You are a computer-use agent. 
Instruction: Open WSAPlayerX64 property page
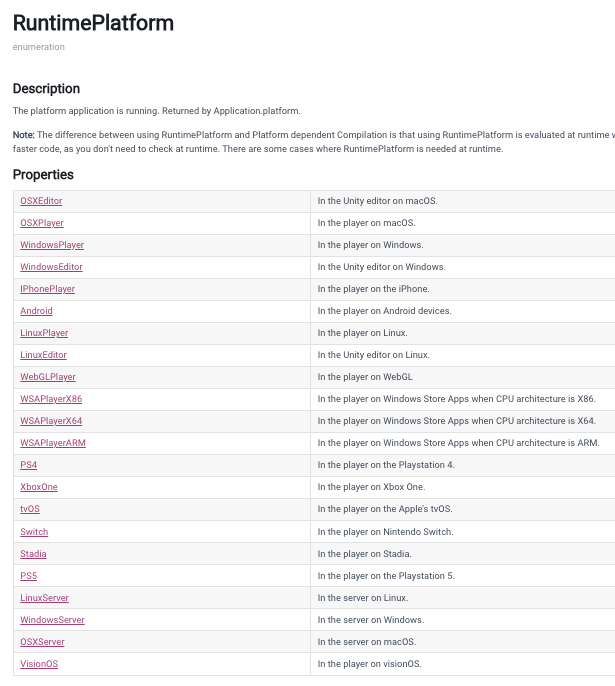51,421
